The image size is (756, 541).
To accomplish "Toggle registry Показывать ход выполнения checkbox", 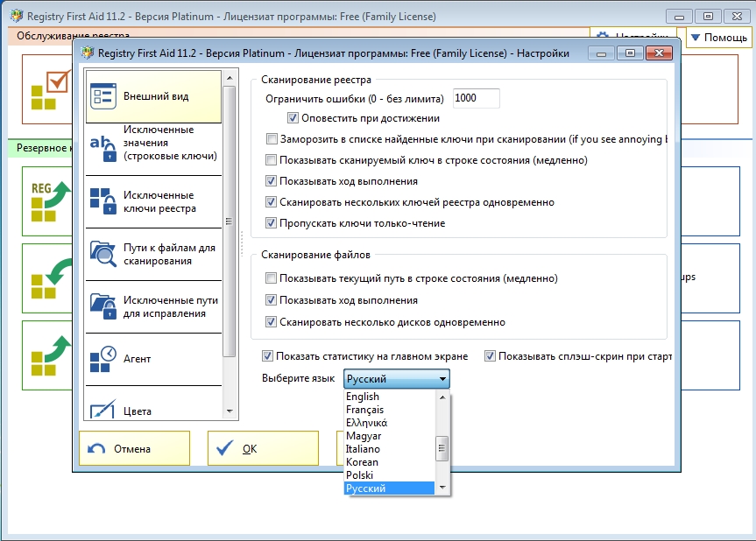I will tap(271, 181).
